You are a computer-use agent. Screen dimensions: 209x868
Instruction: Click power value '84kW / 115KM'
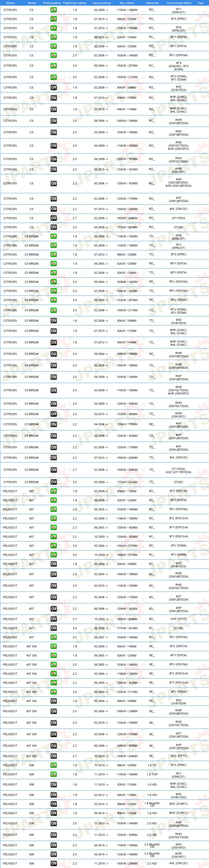pyautogui.click(x=127, y=795)
